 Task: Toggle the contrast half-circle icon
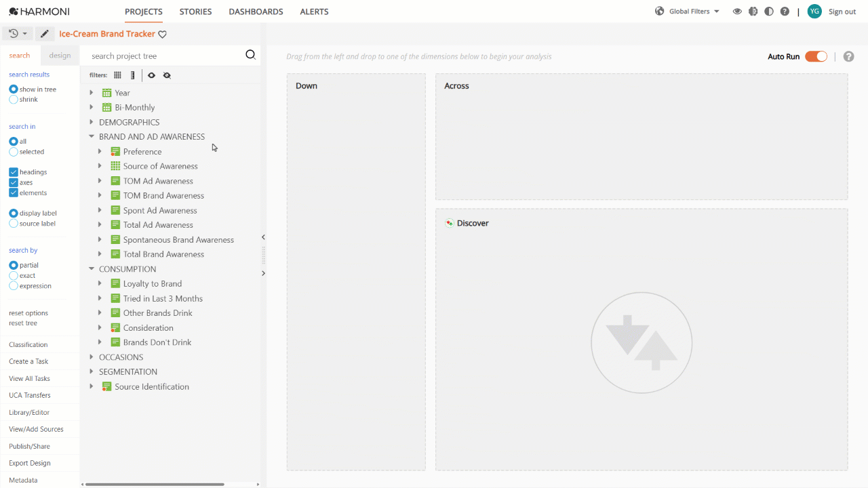[x=768, y=12]
